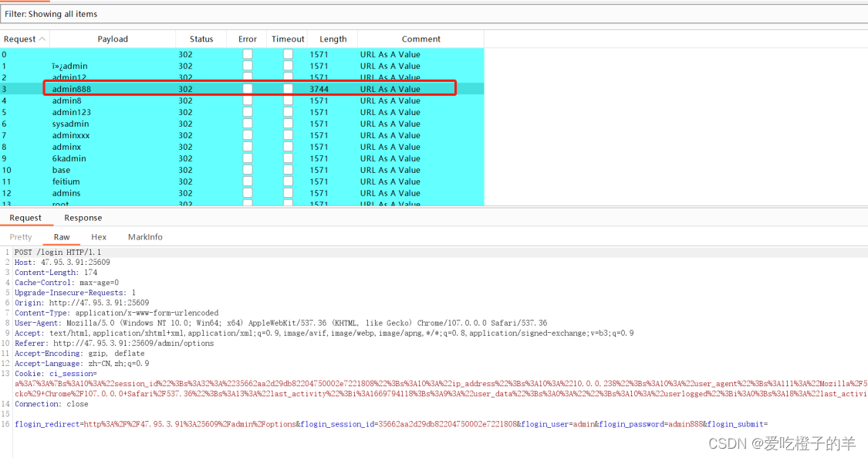The height and width of the screenshot is (458, 868).
Task: Click the Upgrade-Insecure-Requests header line
Action: pos(75,293)
